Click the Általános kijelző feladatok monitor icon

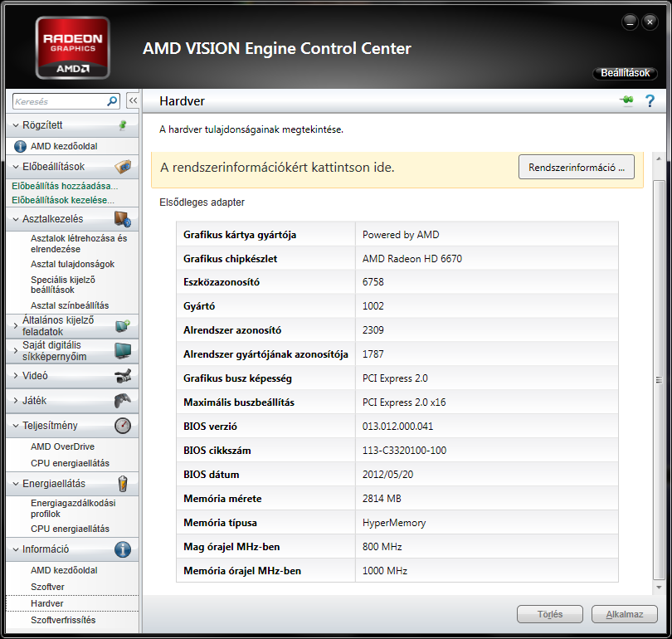123,325
